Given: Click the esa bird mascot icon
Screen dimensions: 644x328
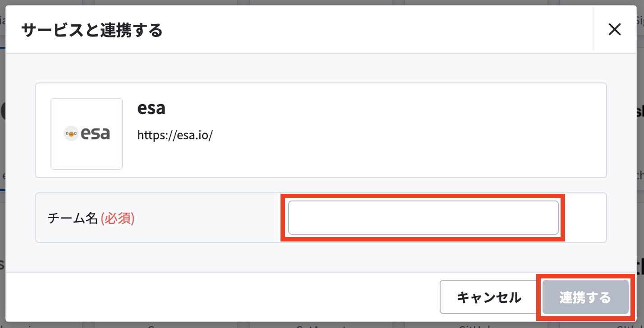Looking at the screenshot, I should click(71, 134).
